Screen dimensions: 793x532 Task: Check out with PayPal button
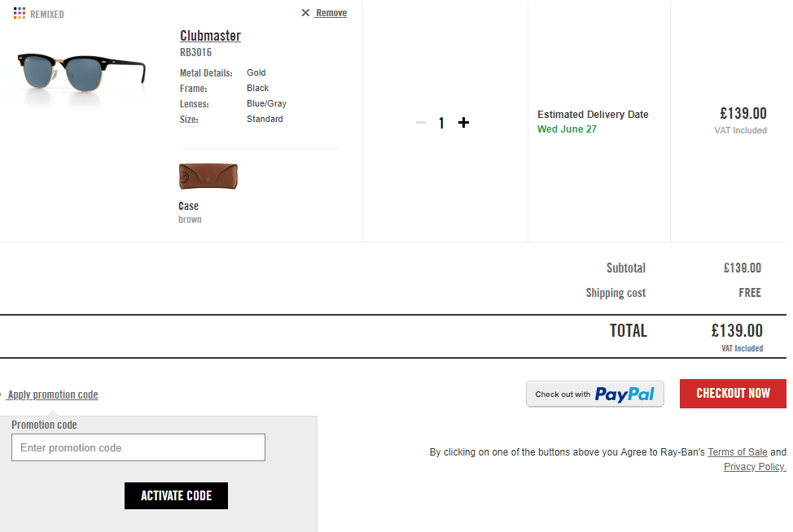594,394
